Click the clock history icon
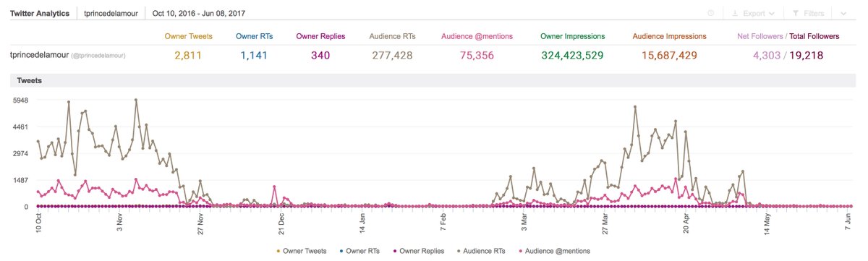Screen dimensions: 868x261 pos(711,13)
